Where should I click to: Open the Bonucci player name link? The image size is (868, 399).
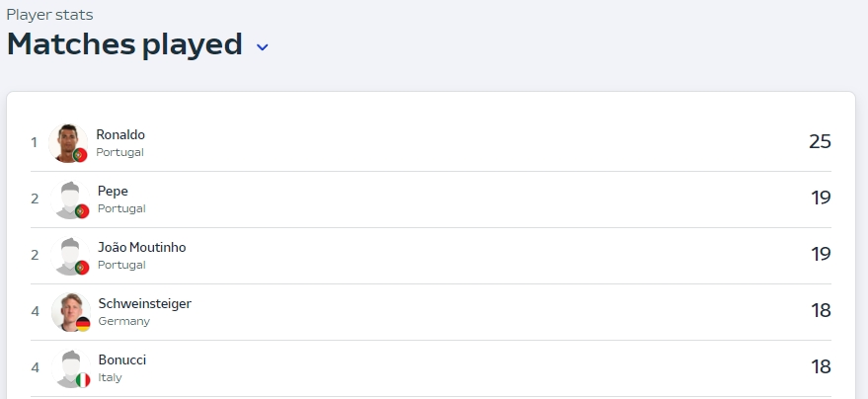pyautogui.click(x=122, y=360)
